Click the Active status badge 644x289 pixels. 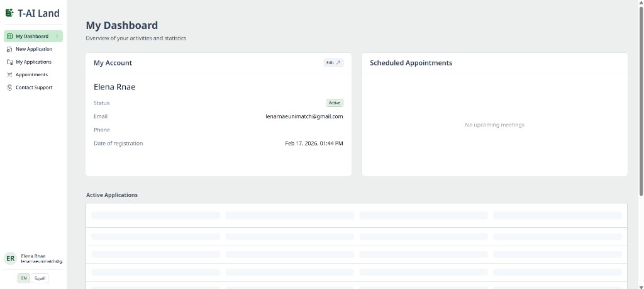[x=335, y=103]
